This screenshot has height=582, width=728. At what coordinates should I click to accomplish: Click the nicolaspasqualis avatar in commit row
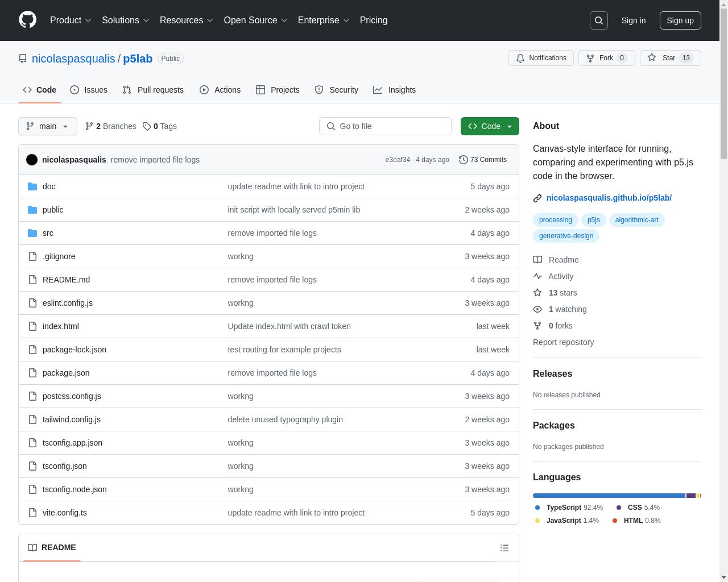(32, 160)
